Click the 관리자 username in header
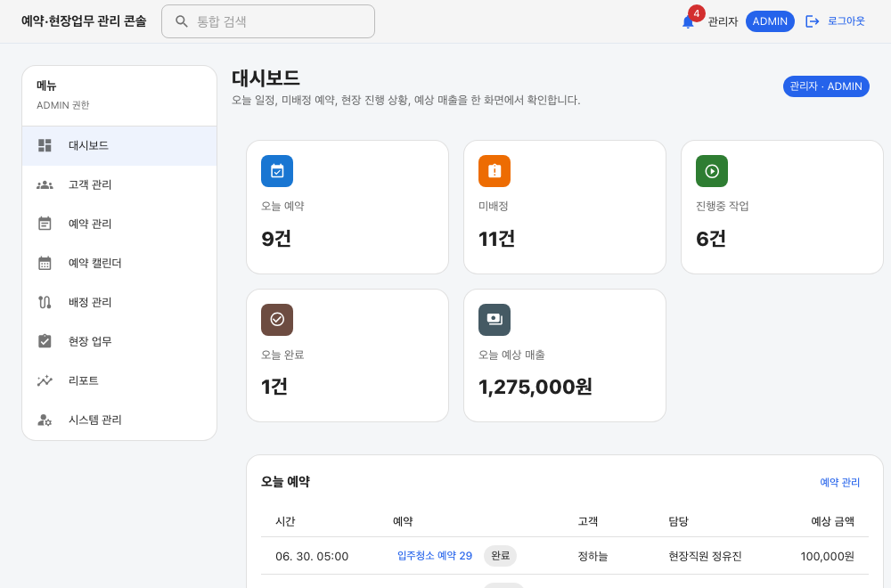891x588 pixels. [723, 21]
